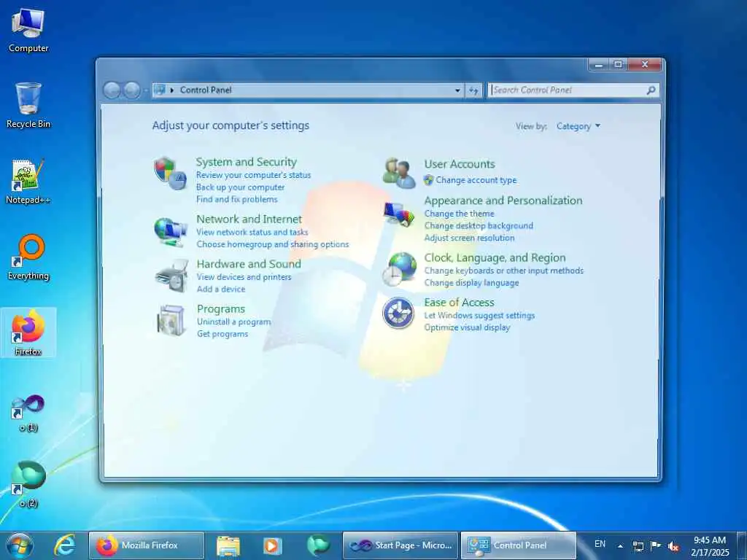Open Clock, Language, and Region globe icon

(399, 270)
